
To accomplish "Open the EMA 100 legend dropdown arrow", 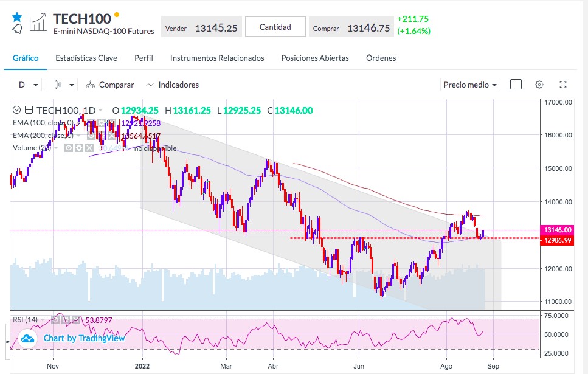I will click(78, 123).
